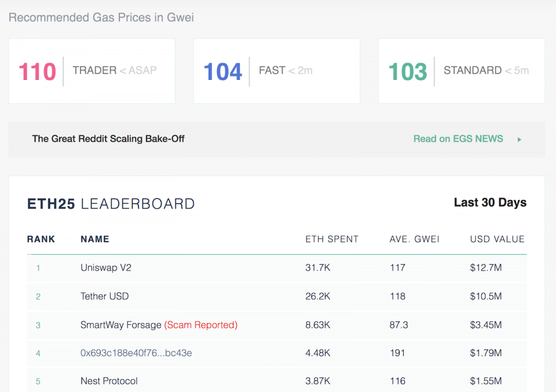The width and height of the screenshot is (556, 392).
Task: Click the Last 30 Days period label
Action: pyautogui.click(x=490, y=203)
